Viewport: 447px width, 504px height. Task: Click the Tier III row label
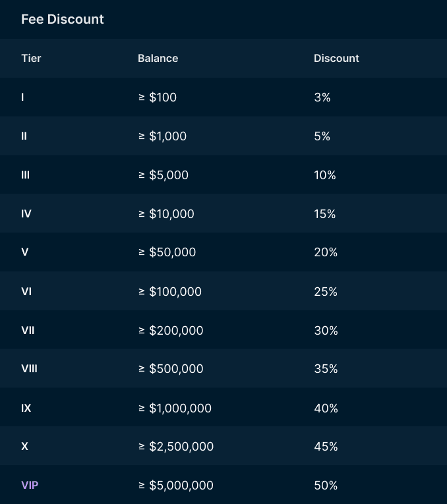click(x=26, y=175)
